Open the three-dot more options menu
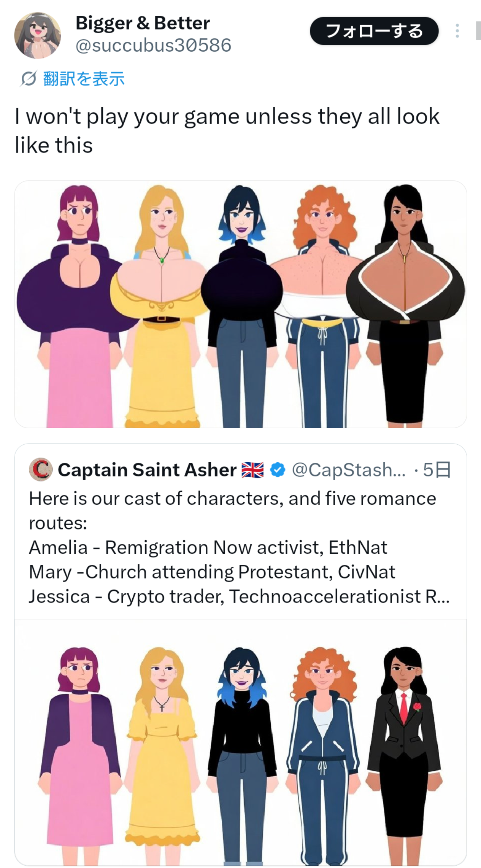Image resolution: width=481 pixels, height=868 pixels. [457, 31]
